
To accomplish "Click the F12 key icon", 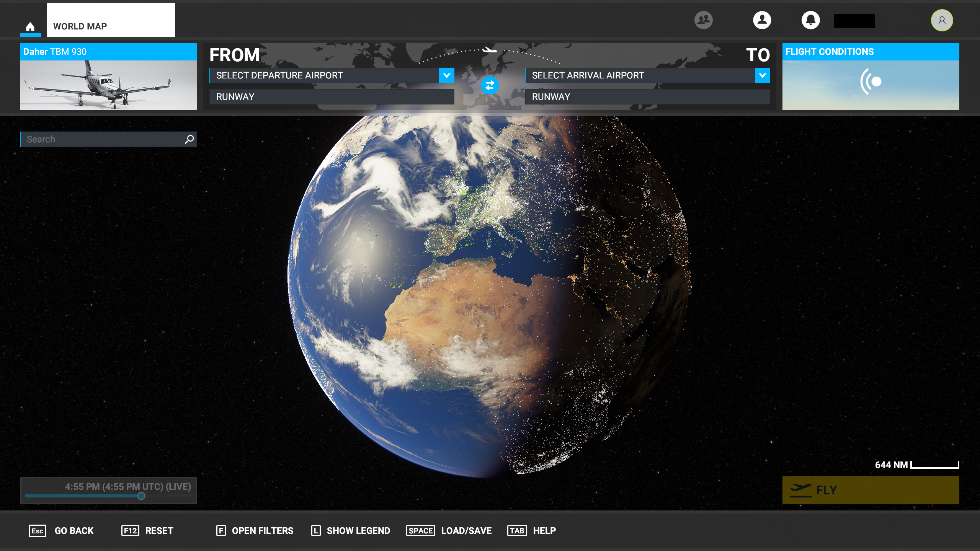I will 130,531.
